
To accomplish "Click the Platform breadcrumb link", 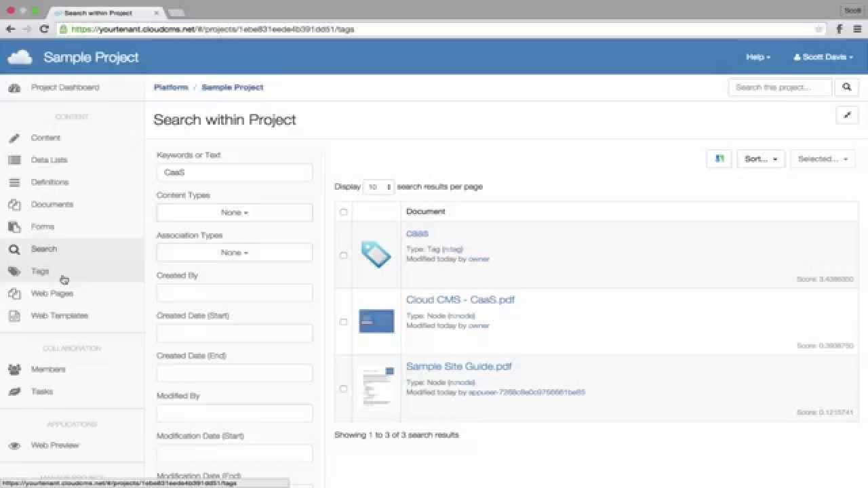I will coord(171,87).
